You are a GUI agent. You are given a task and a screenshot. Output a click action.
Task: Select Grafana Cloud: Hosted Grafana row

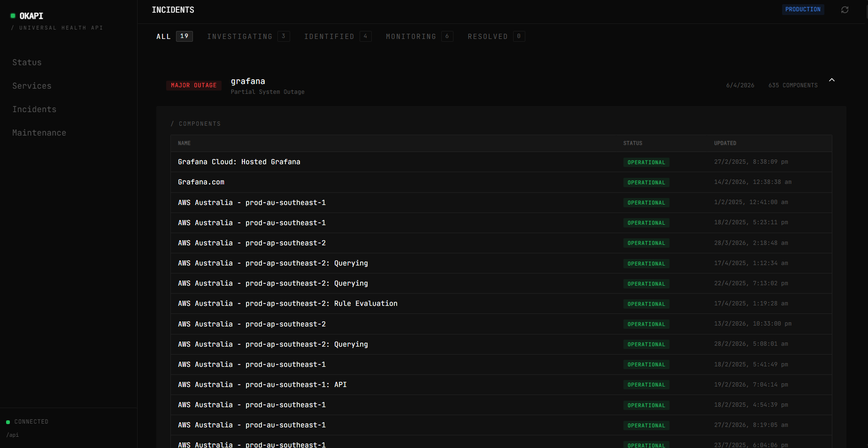coord(501,162)
